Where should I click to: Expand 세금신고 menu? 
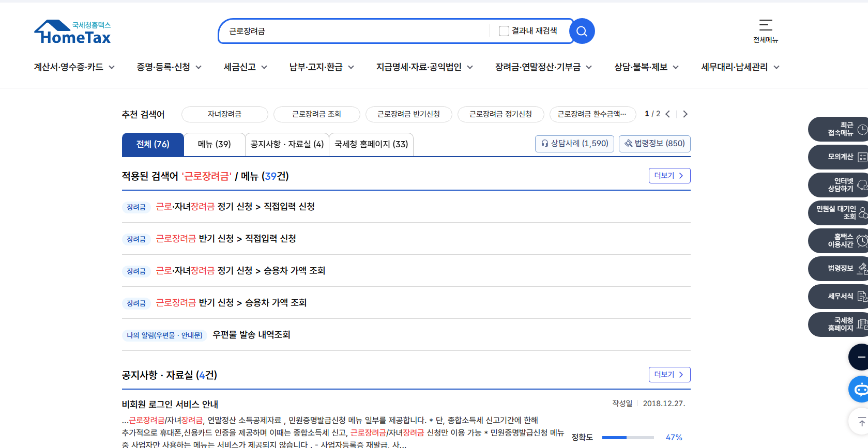click(x=246, y=67)
